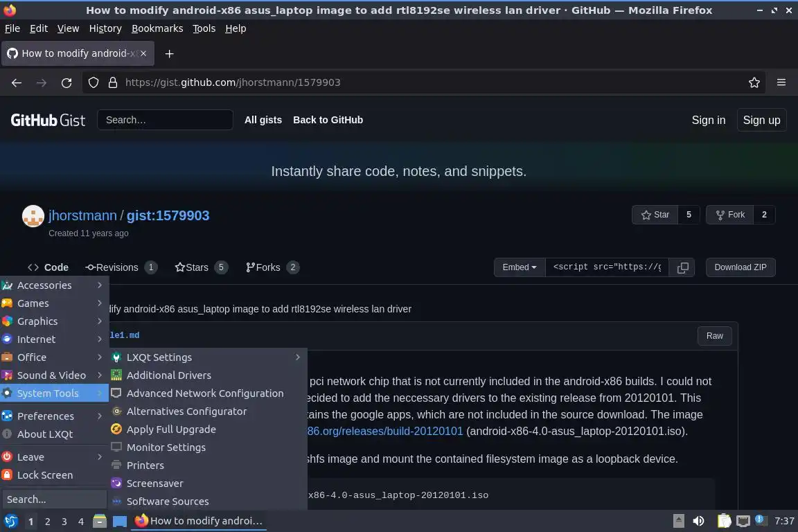Click the Sign in link
This screenshot has width=798, height=532.
pyautogui.click(x=709, y=120)
